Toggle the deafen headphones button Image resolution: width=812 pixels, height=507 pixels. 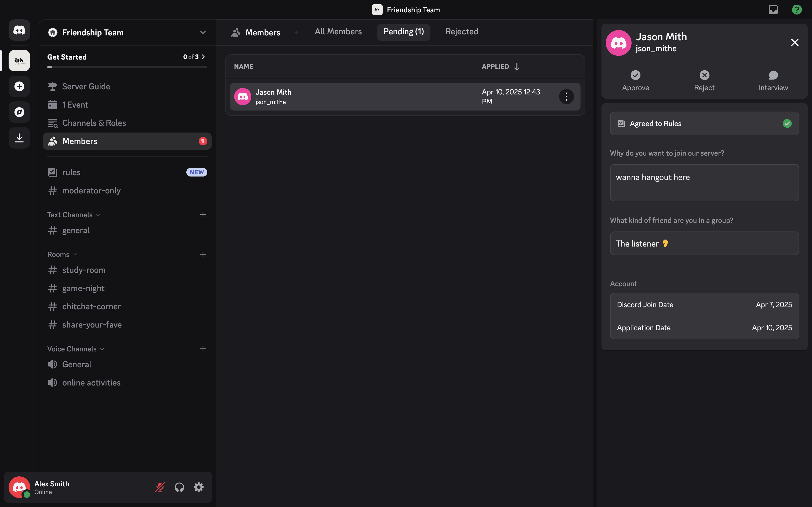(x=179, y=487)
